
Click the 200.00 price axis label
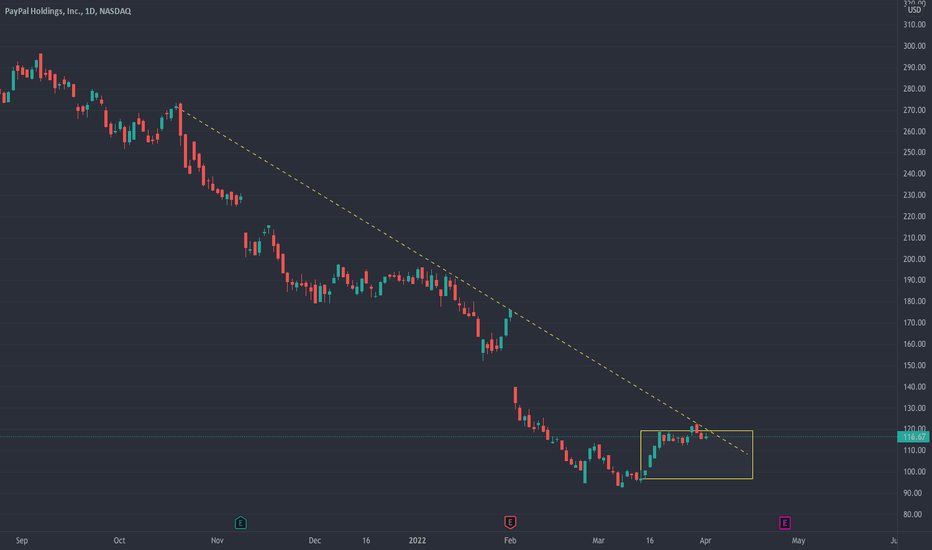(x=914, y=259)
